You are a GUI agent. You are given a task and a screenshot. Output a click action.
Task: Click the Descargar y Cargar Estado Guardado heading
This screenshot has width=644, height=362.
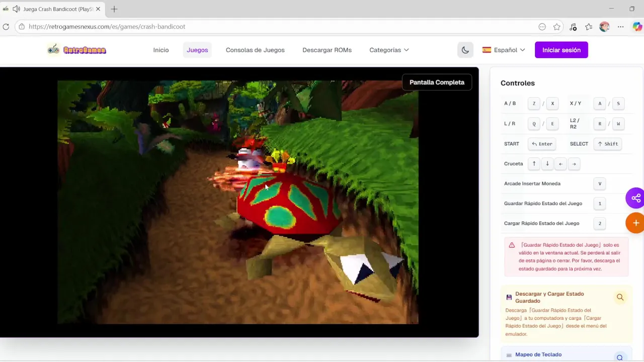pos(549,297)
